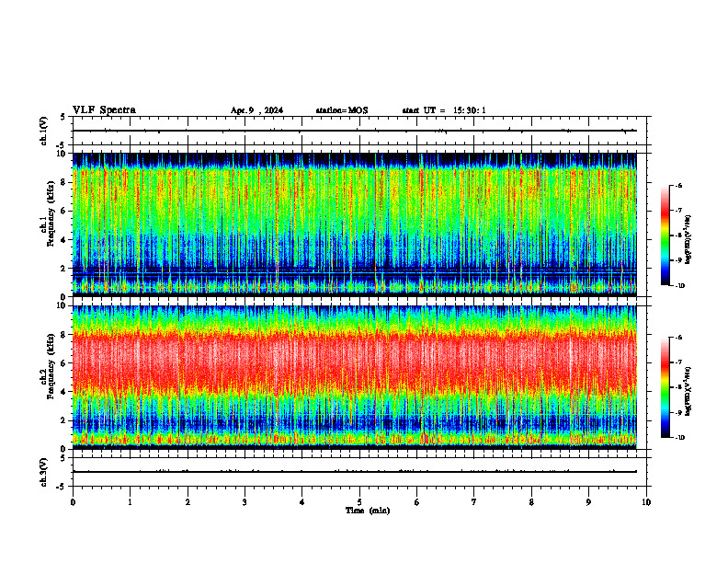Click the ch.2 frequency axis "2" tick label
This screenshot has width=728, height=563.
tap(64, 420)
